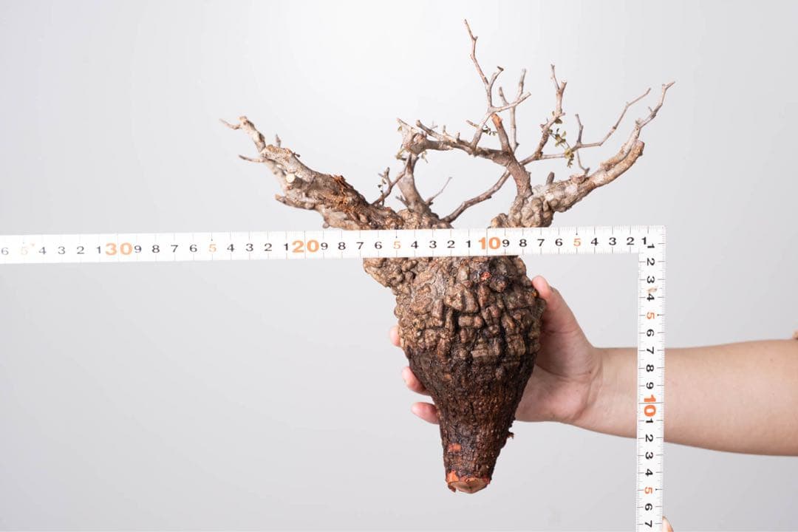Click the orange 30 mark on horizontal ruler
Image resolution: width=798 pixels, height=532 pixels.
point(118,248)
